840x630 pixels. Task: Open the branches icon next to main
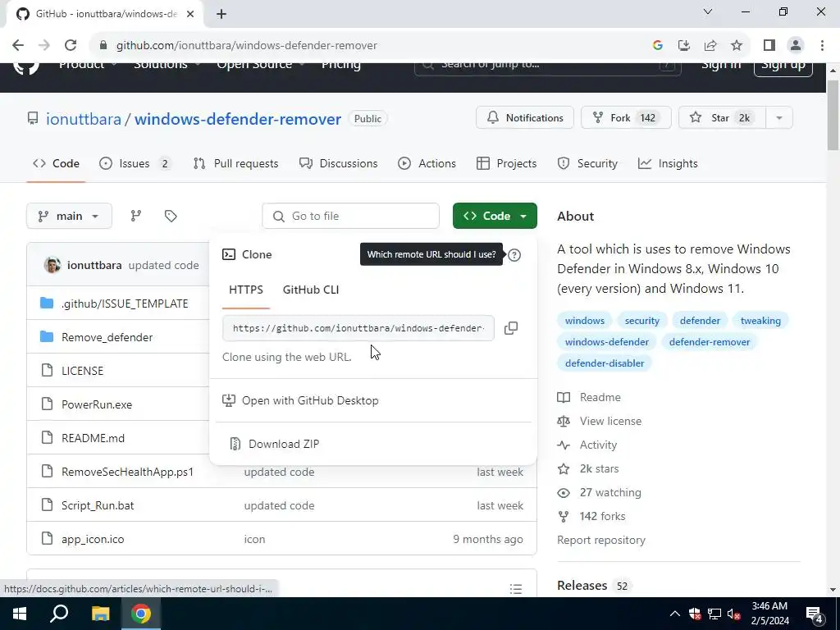(x=136, y=216)
